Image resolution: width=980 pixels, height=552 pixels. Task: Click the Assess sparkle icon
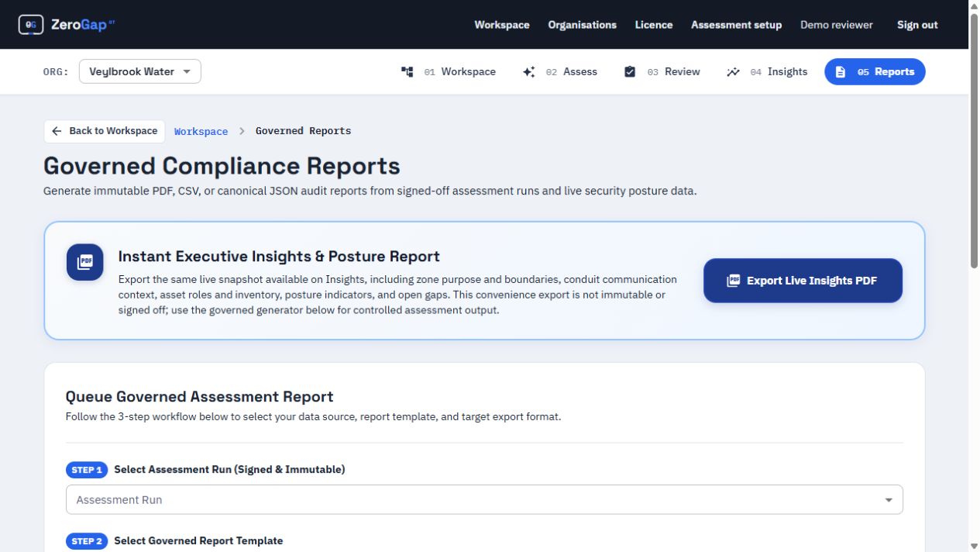click(529, 71)
